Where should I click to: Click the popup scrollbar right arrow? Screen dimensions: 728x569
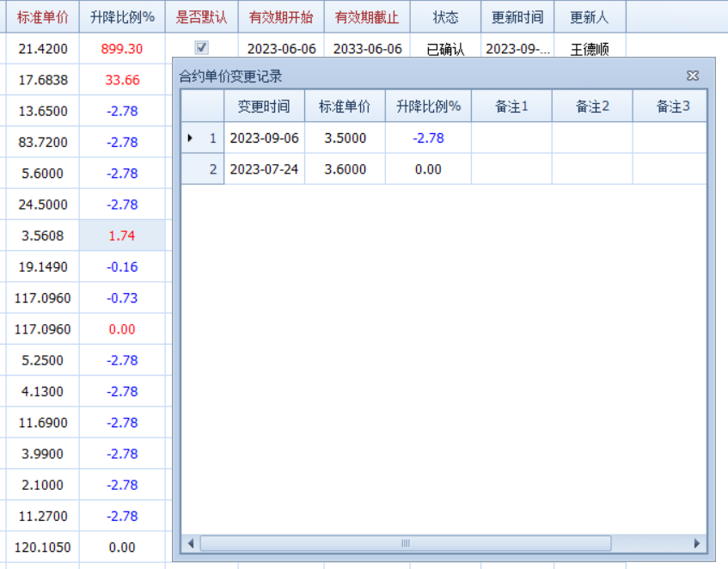point(696,543)
